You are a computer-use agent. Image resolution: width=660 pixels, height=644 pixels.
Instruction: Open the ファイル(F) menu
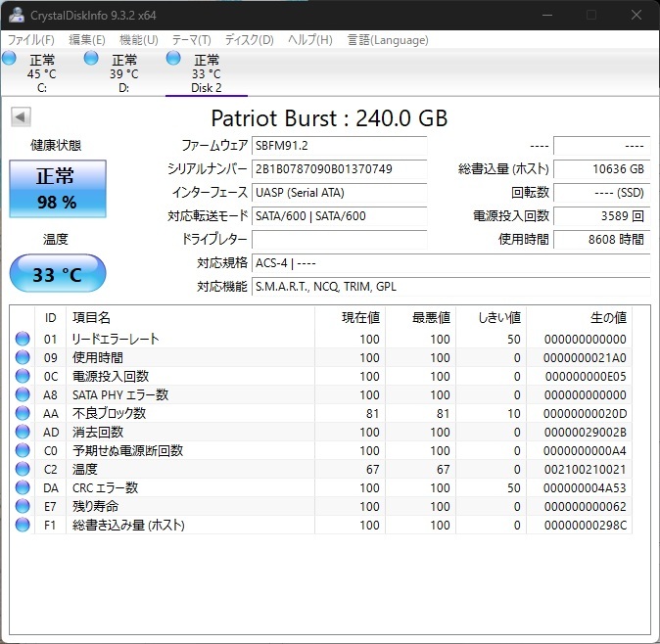[31, 40]
